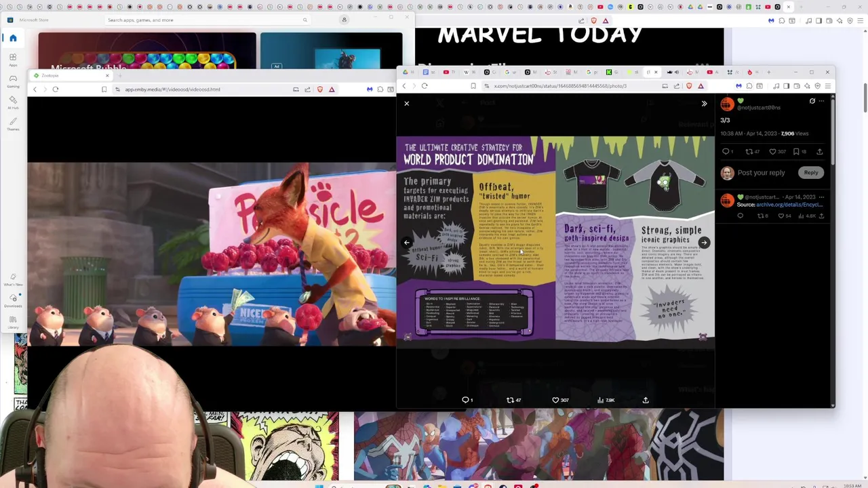Open more options on source reply
This screenshot has height=488, width=868.
[x=821, y=197]
